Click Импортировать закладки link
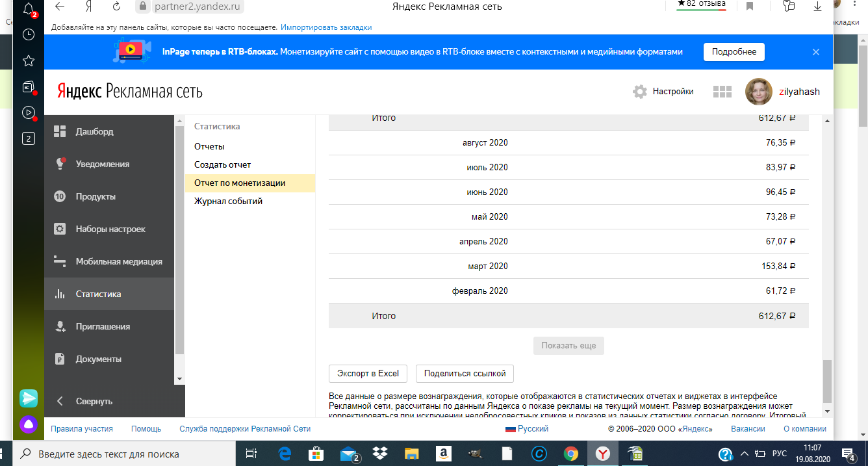Screen dimensions: 868x466 [326, 27]
